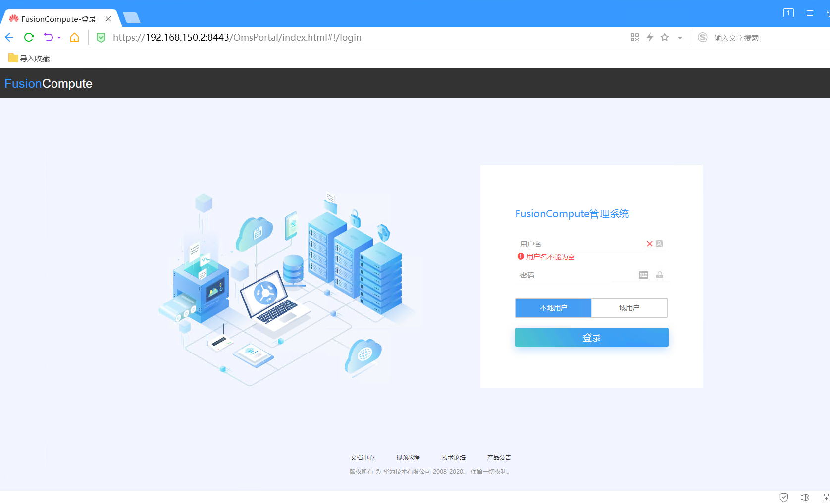The height and width of the screenshot is (504, 830).
Task: Click the lightning speed-mode icon
Action: point(650,37)
